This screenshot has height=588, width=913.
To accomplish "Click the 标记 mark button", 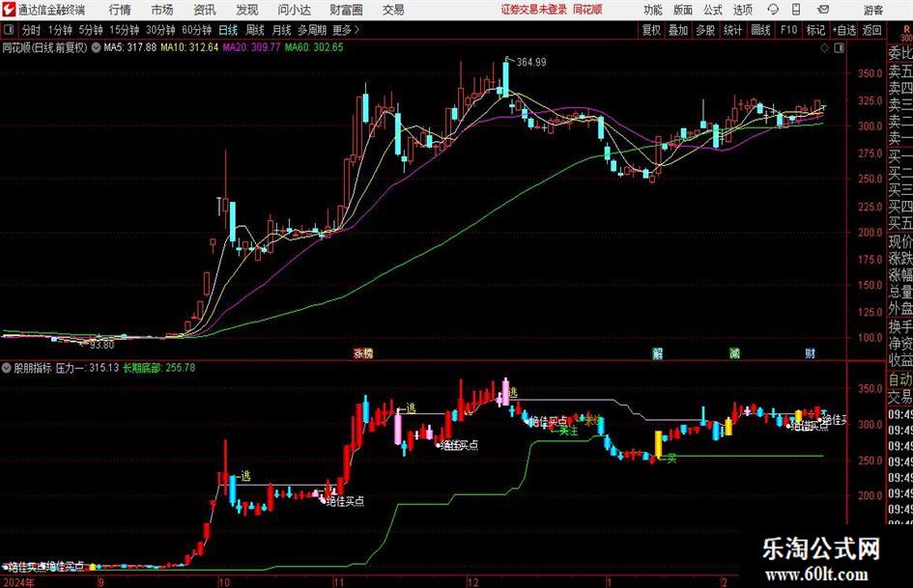I will [815, 30].
